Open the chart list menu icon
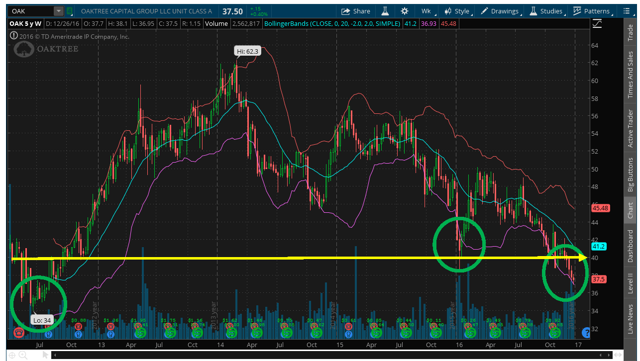This screenshot has width=640, height=361. (627, 11)
